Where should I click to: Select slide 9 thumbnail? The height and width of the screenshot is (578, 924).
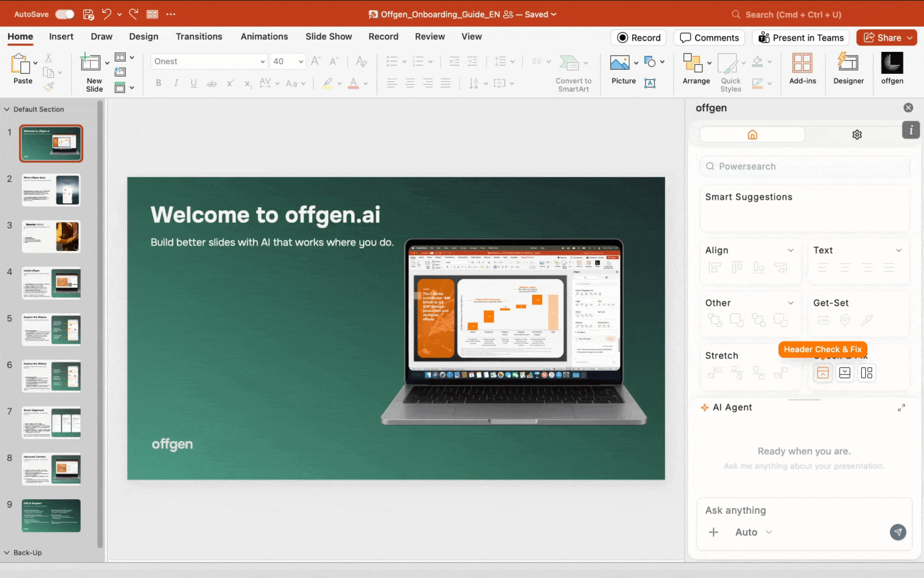tap(51, 516)
